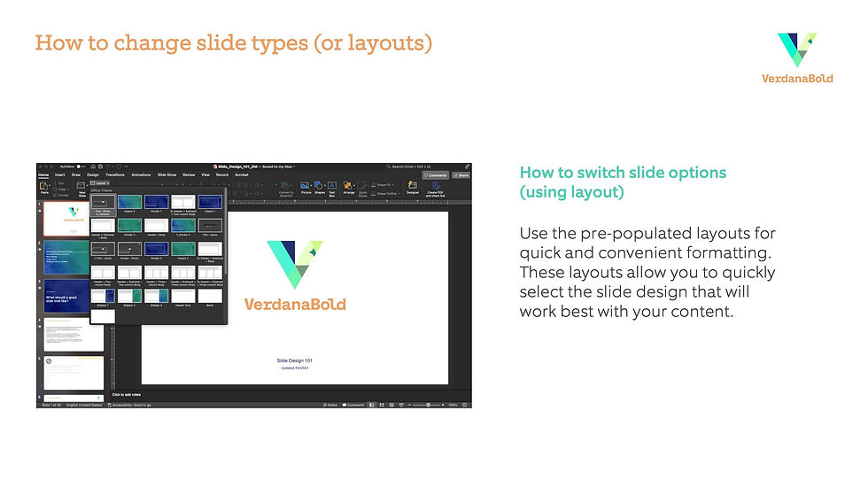
Task: Expand the Picture dropdown arrow
Action: (x=311, y=185)
